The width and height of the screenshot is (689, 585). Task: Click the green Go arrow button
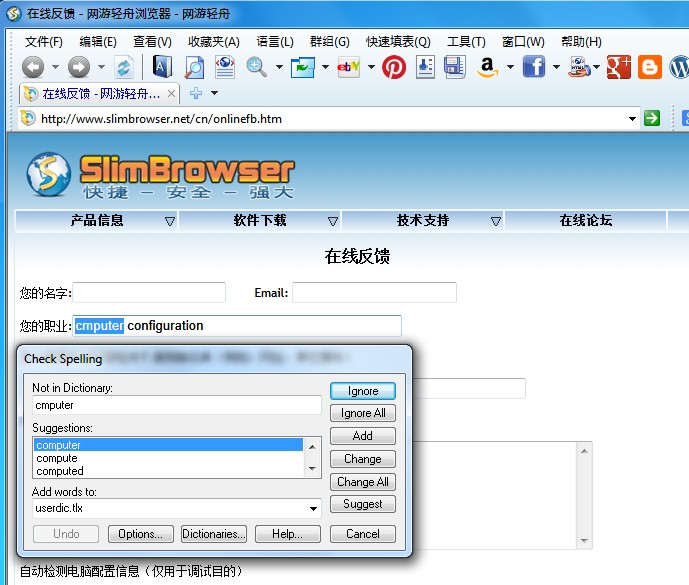[x=652, y=118]
